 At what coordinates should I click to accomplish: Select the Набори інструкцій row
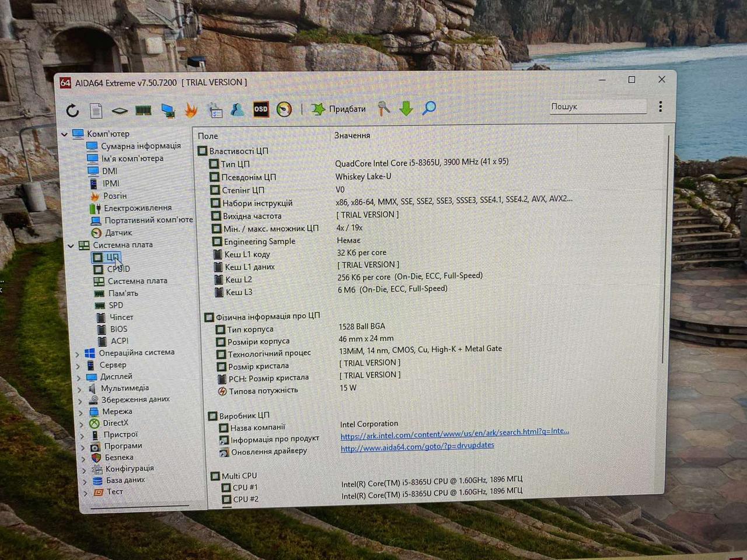(257, 204)
